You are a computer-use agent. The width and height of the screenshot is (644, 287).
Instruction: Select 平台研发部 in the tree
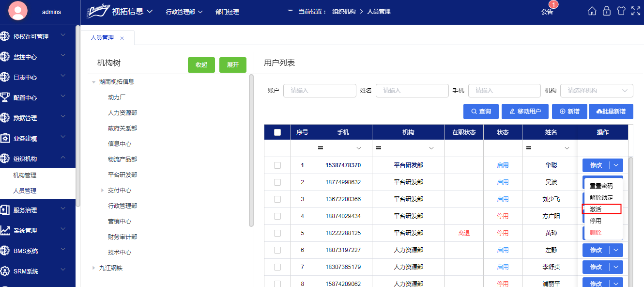point(123,175)
